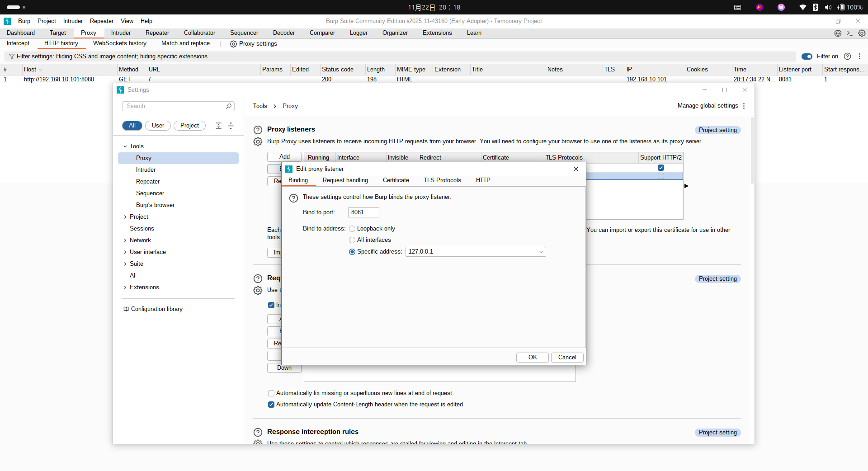Click Configuration library book icon

126,309
